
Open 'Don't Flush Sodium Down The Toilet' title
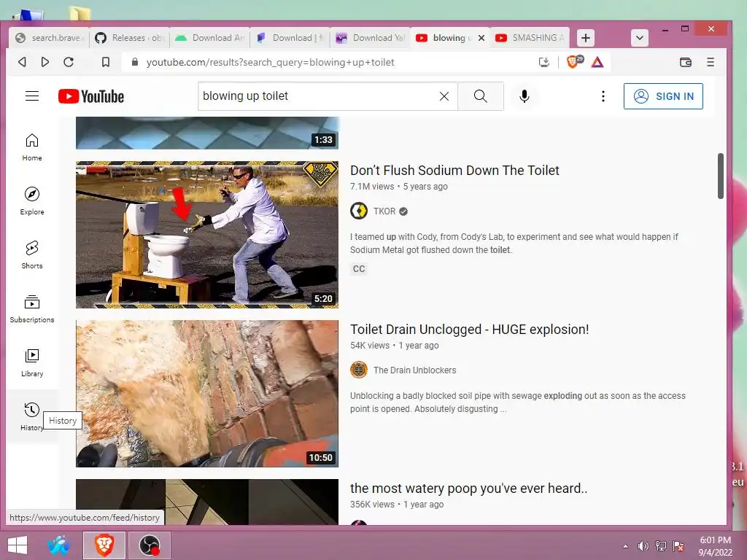coord(454,171)
